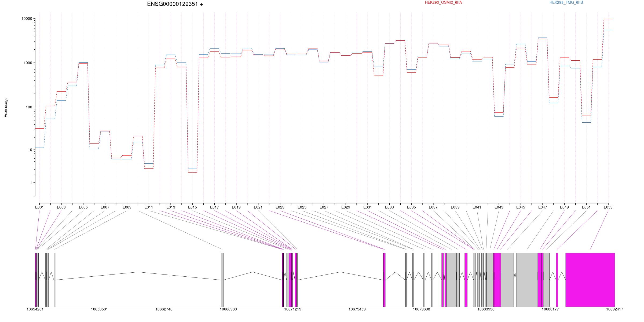Click the 1000 y-axis tick label
The width and height of the screenshot is (644, 322).
[28, 63]
